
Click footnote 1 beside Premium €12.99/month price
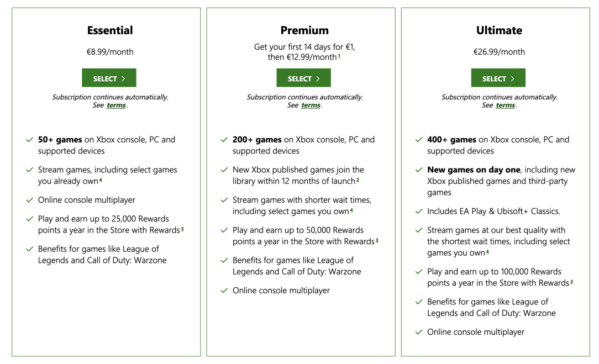click(339, 56)
